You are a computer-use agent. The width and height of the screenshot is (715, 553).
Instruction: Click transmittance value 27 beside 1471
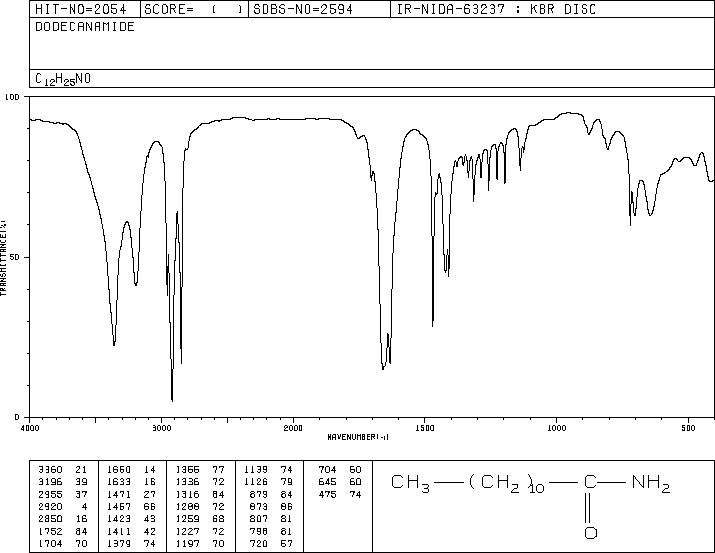click(150, 494)
